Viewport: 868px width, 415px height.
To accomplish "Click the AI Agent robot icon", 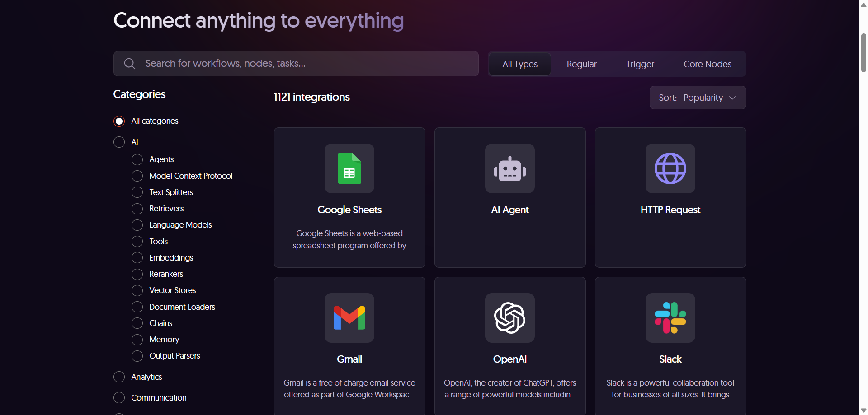I will pos(510,168).
